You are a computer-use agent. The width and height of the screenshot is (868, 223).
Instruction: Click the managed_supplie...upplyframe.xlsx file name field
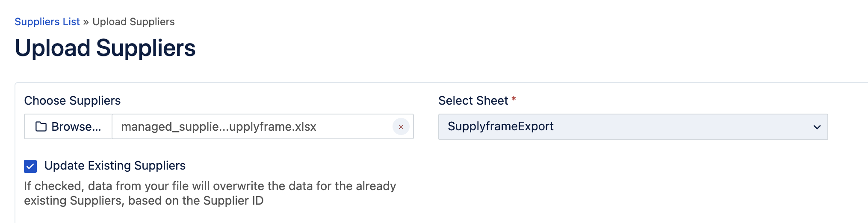pos(218,127)
